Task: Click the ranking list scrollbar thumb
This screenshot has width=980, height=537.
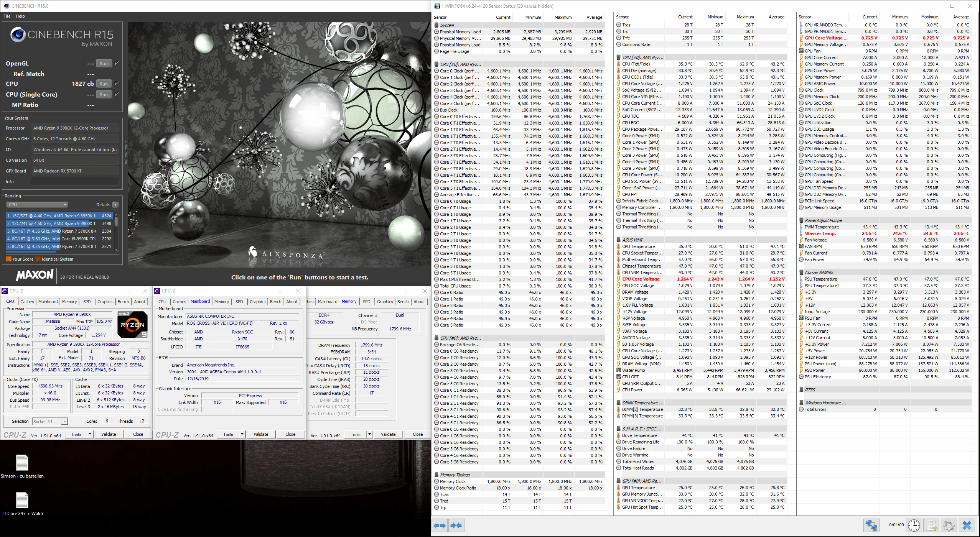Action: click(116, 222)
